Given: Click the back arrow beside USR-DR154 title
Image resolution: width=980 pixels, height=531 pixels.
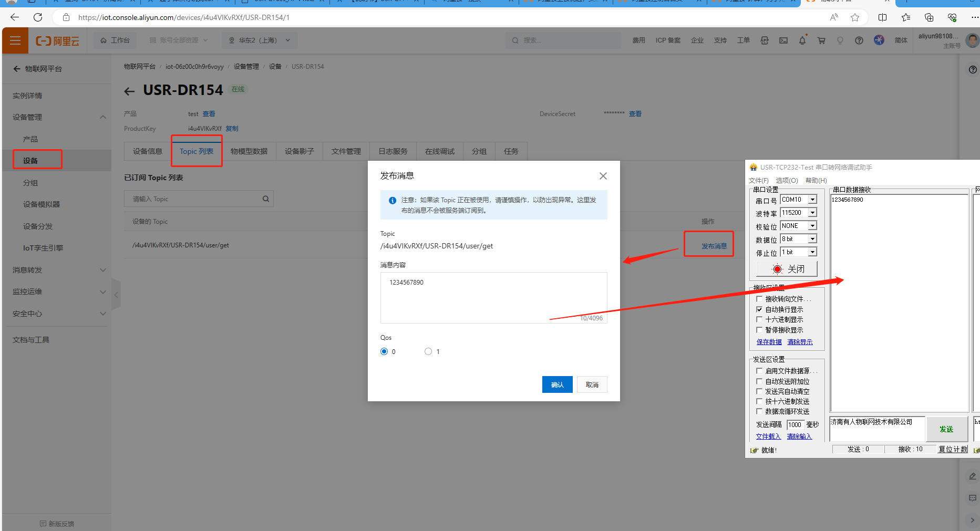Looking at the screenshot, I should [x=129, y=91].
